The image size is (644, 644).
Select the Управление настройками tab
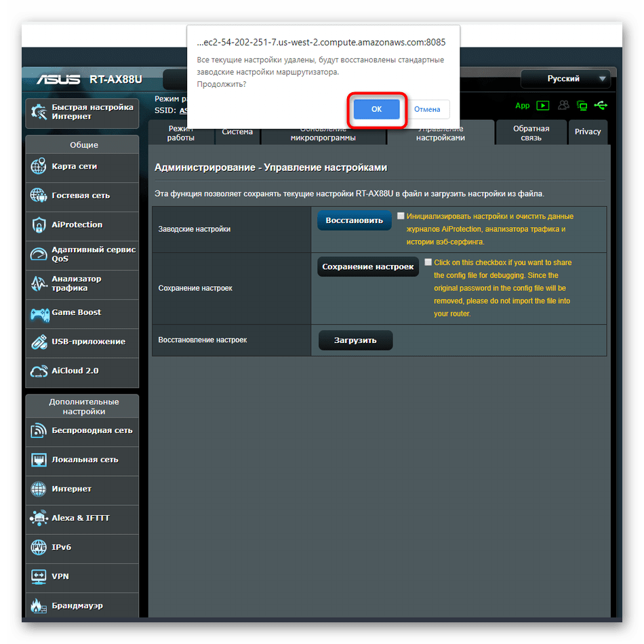(440, 134)
